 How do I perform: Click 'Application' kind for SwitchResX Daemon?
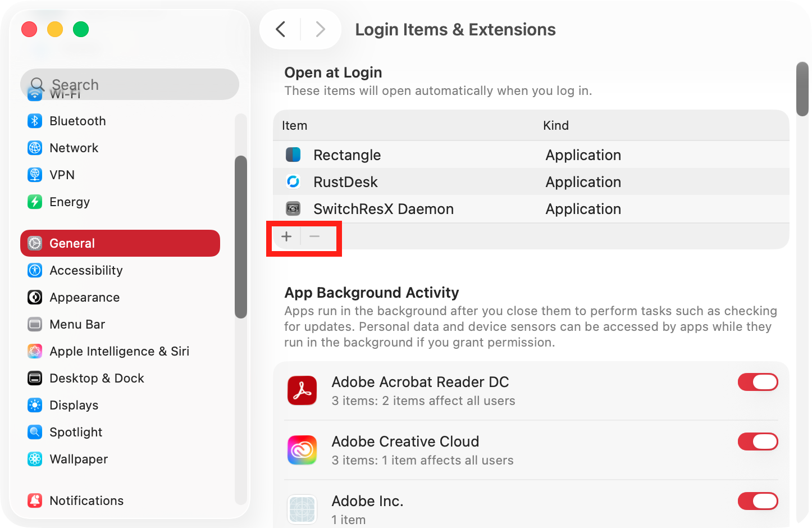[x=583, y=209]
